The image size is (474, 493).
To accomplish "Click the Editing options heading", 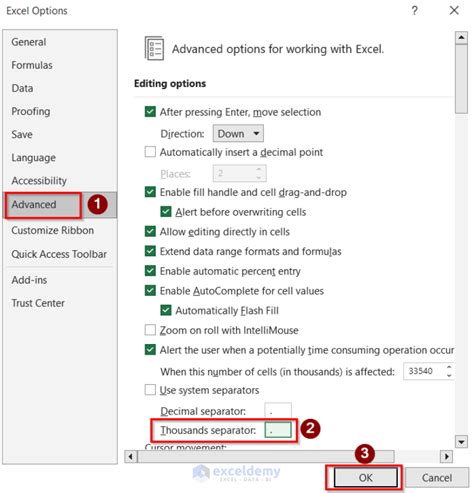I will point(170,83).
